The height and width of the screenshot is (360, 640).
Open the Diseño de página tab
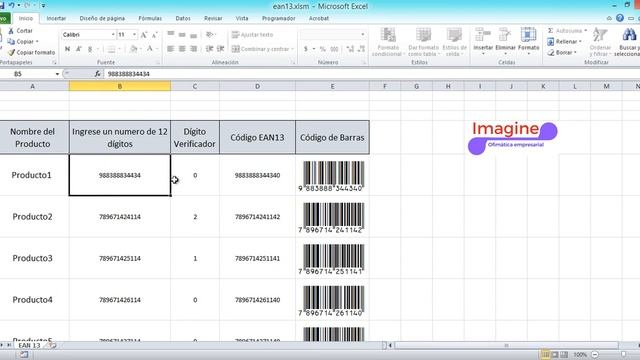tap(102, 18)
